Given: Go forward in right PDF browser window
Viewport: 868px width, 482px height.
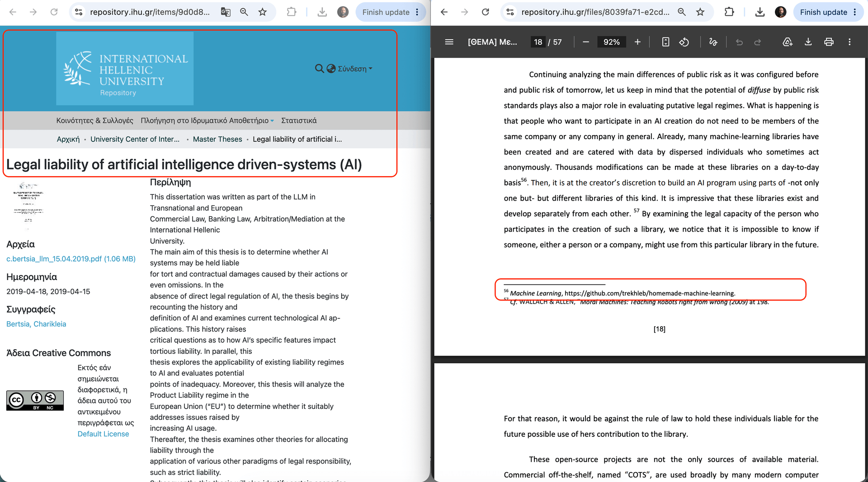Looking at the screenshot, I should 465,12.
